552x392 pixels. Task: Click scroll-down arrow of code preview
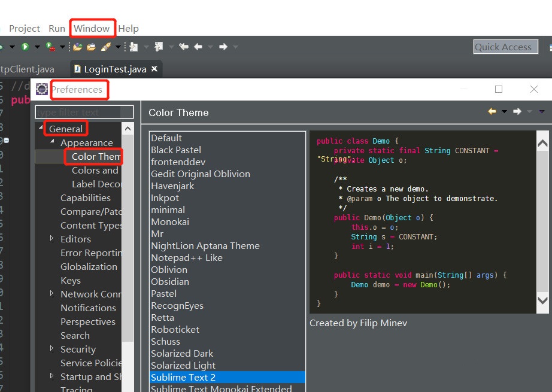click(542, 300)
